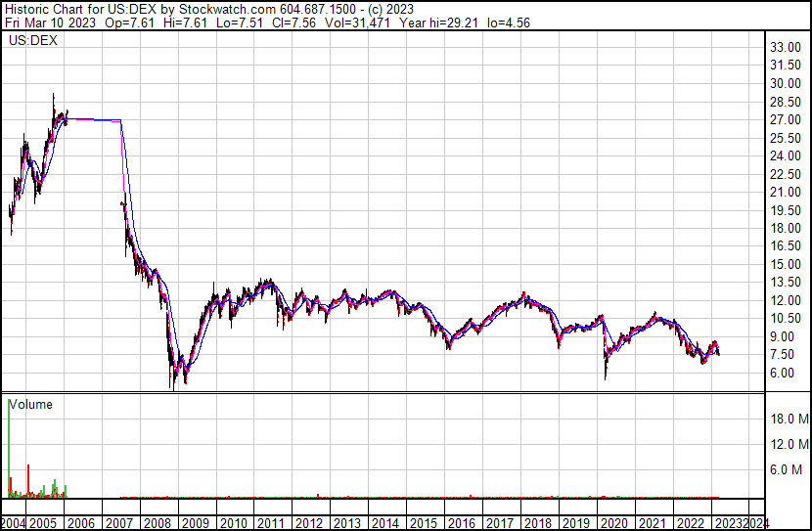Click the Fri Mar 10 2023 date
The height and width of the screenshot is (531, 812).
(50, 22)
